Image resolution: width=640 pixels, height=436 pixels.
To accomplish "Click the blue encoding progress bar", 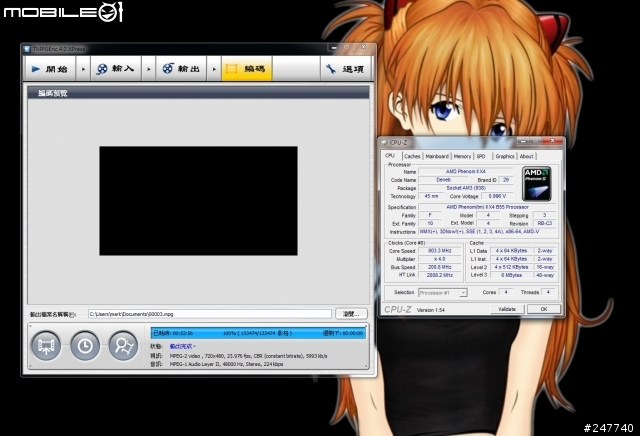I will pyautogui.click(x=258, y=333).
